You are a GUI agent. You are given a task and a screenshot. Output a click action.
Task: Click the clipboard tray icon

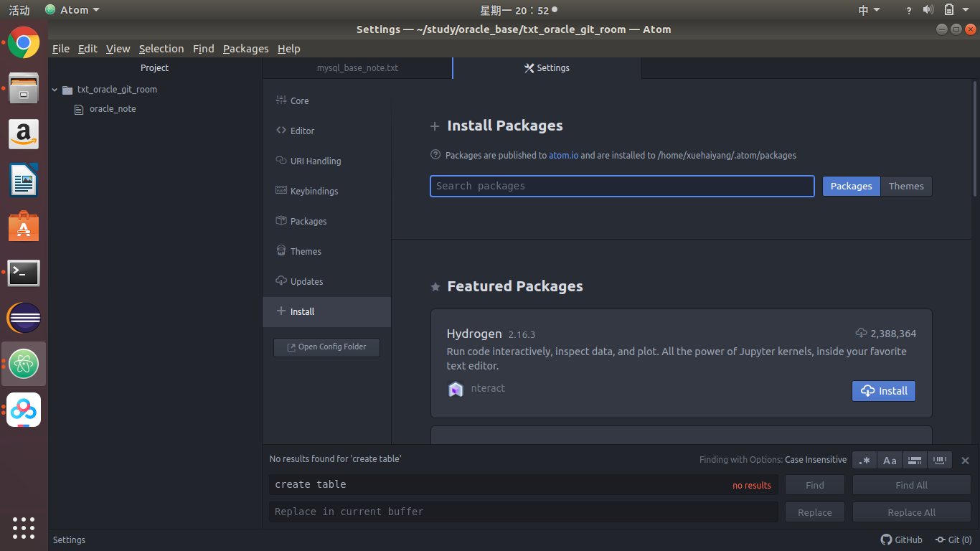(949, 9)
